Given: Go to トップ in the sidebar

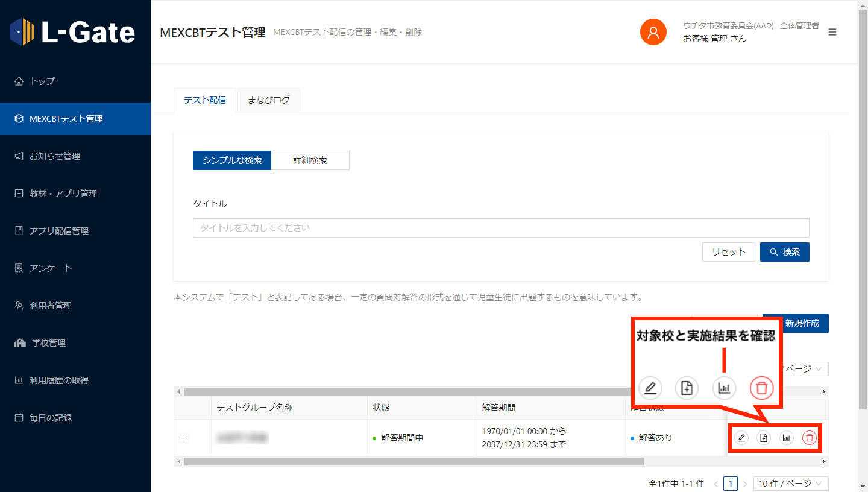Looking at the screenshot, I should point(42,81).
